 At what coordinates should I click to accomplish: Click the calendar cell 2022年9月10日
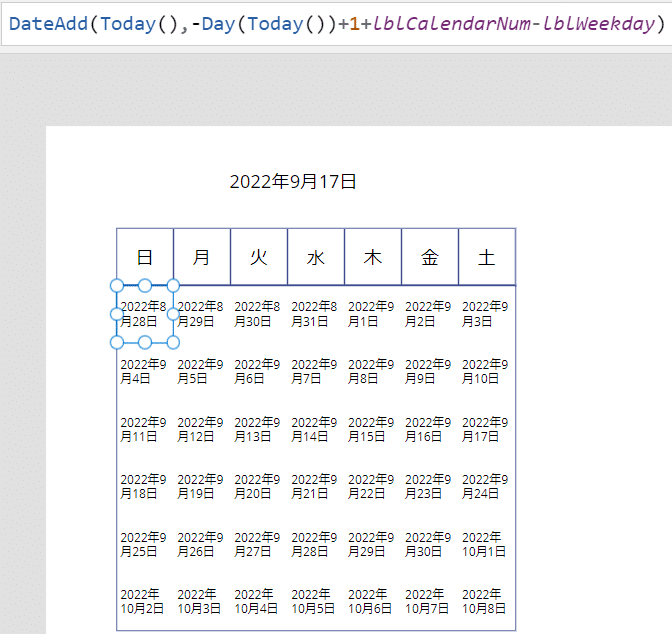click(x=487, y=372)
